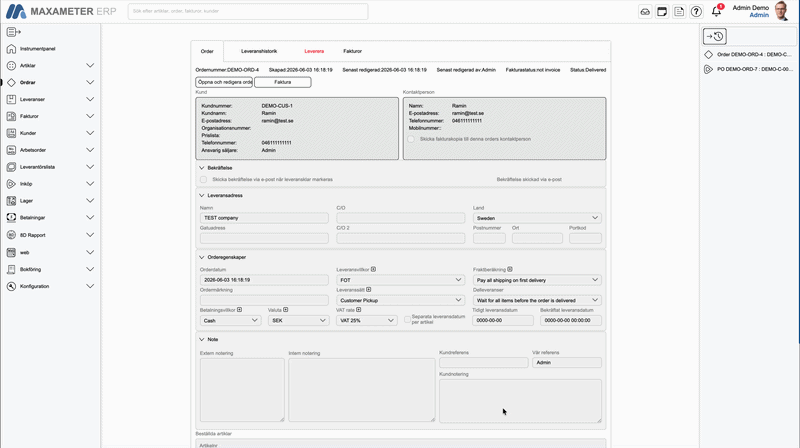Click the Leveranssätt add plus icon
This screenshot has width=800, height=448.
coord(368,290)
